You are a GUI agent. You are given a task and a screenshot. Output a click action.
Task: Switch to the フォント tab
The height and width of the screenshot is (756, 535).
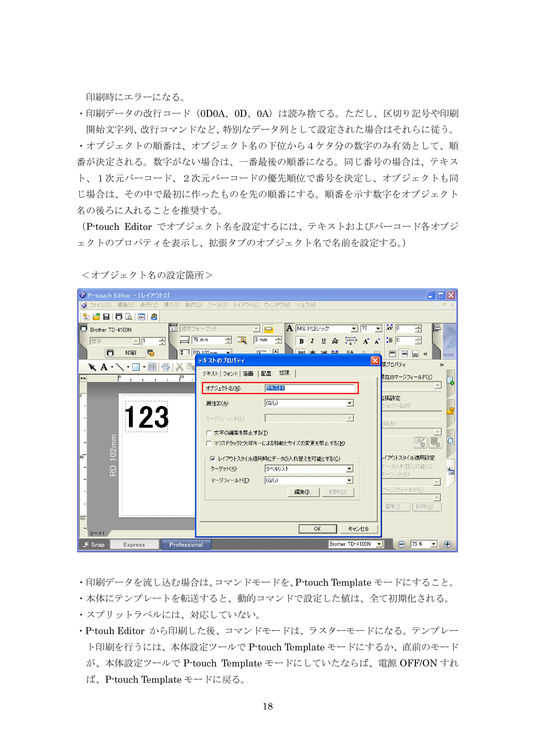point(230,373)
